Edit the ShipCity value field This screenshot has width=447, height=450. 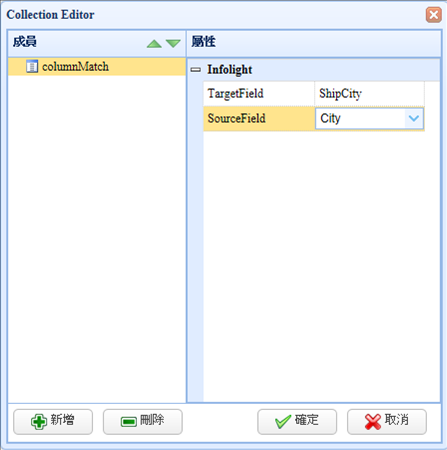click(369, 94)
